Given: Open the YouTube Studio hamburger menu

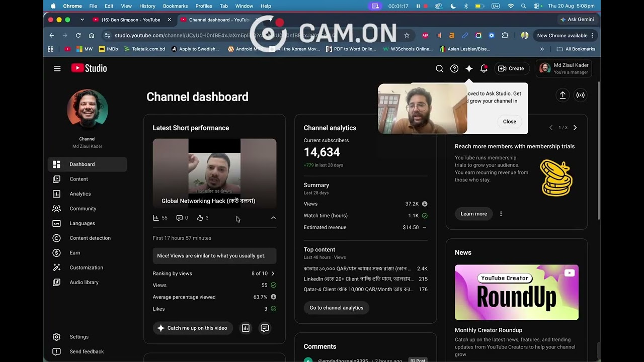Looking at the screenshot, I should pos(57,68).
